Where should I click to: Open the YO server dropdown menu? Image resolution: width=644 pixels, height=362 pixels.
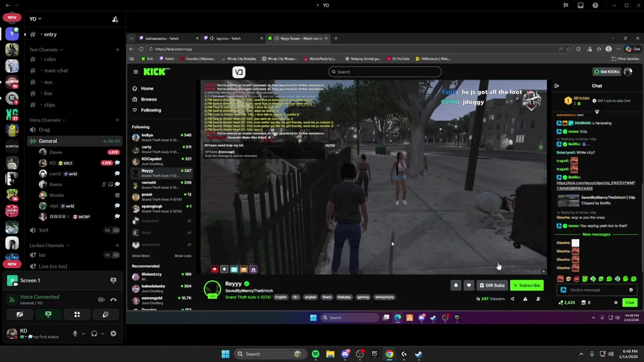click(x=35, y=19)
